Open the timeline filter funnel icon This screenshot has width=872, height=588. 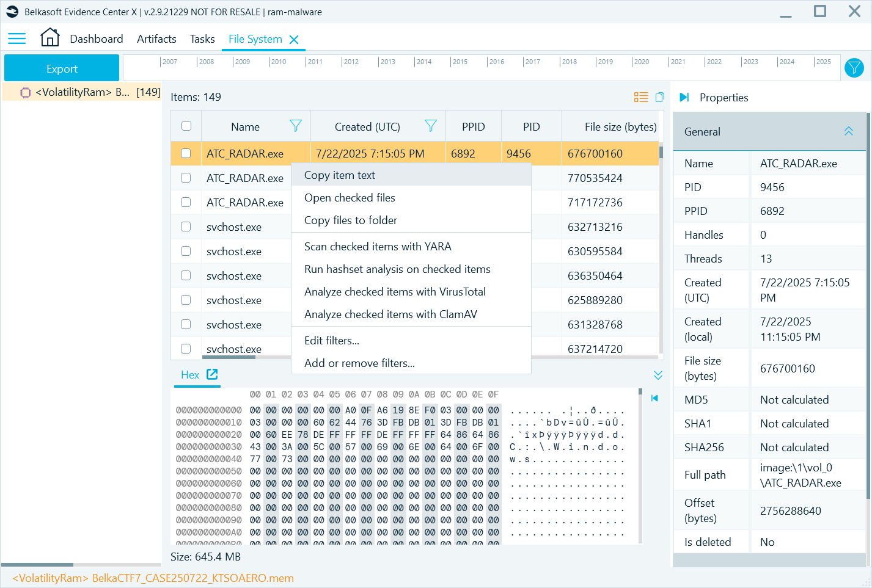click(854, 68)
